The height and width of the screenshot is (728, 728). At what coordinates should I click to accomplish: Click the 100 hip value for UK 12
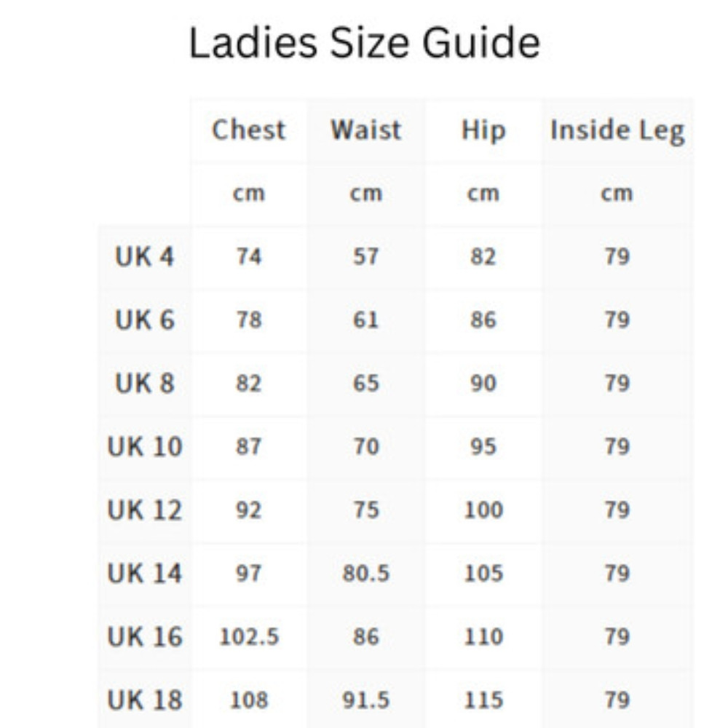483,510
